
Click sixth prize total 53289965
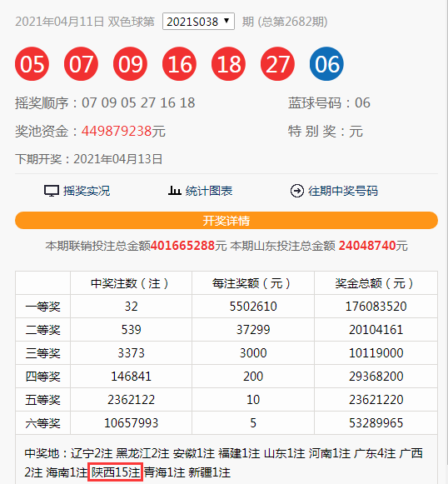pos(376,423)
